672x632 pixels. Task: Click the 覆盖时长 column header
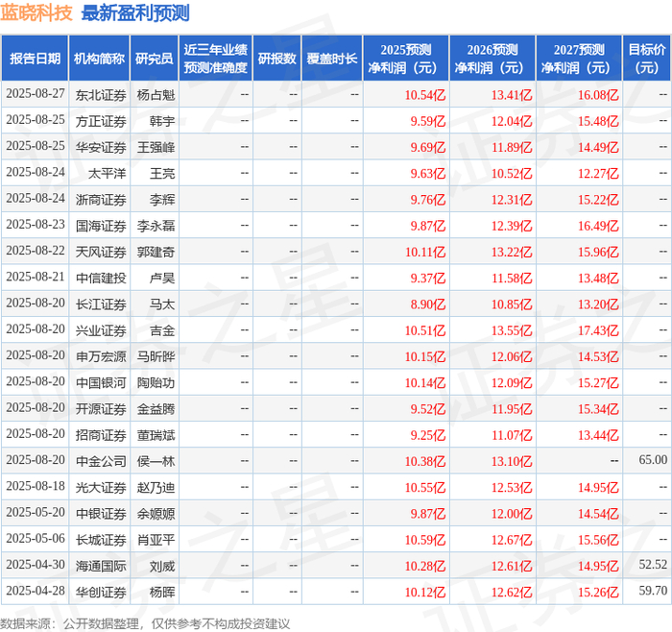pyautogui.click(x=332, y=59)
